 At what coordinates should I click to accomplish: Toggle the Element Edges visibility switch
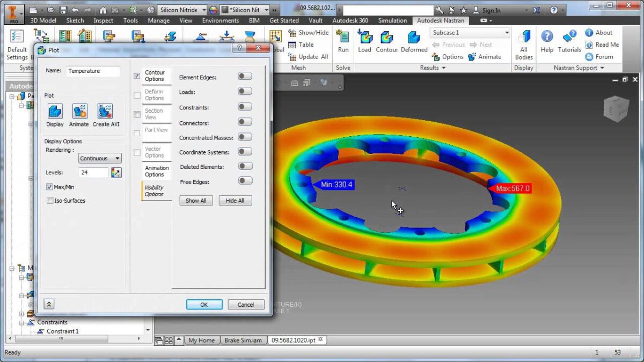(245, 76)
